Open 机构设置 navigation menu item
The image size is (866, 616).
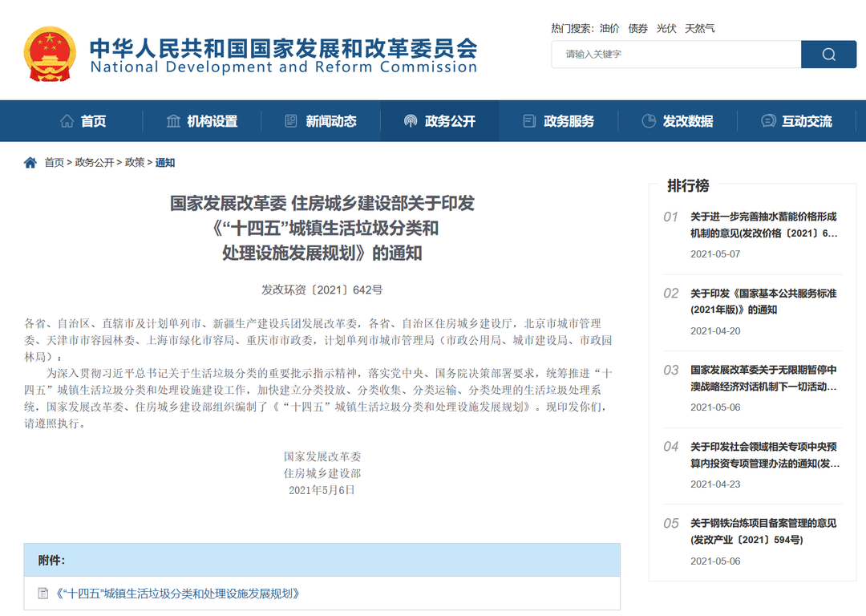tap(202, 121)
